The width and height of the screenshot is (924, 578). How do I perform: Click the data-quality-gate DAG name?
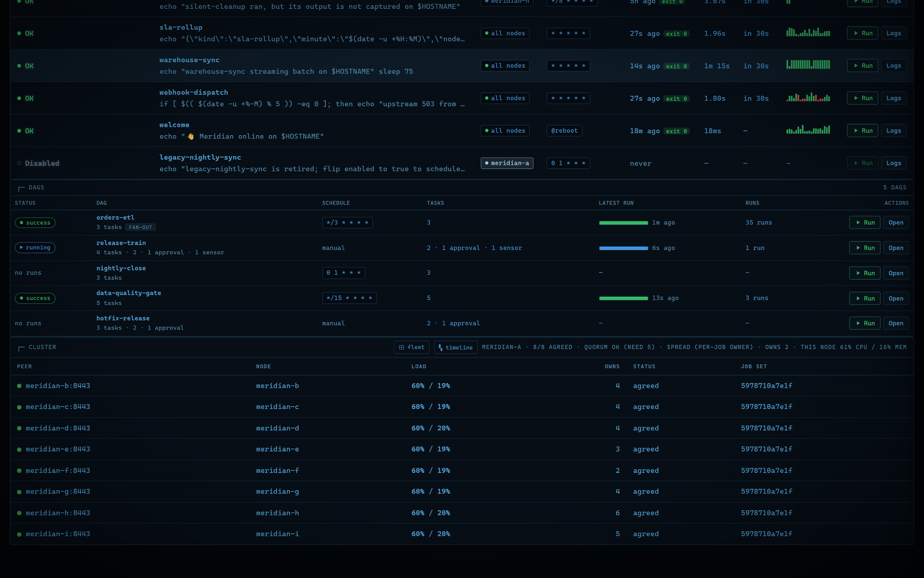tap(129, 293)
